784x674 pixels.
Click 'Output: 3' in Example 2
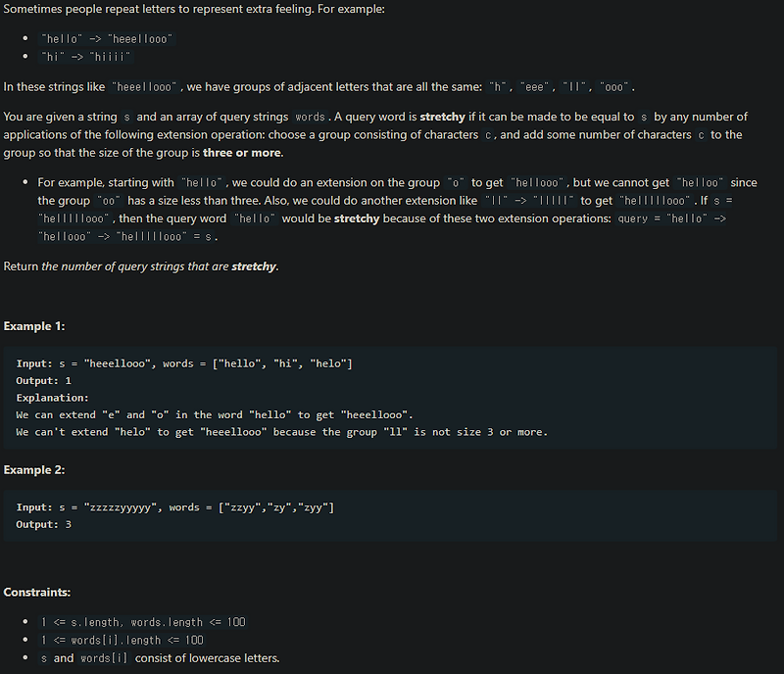tap(43, 524)
